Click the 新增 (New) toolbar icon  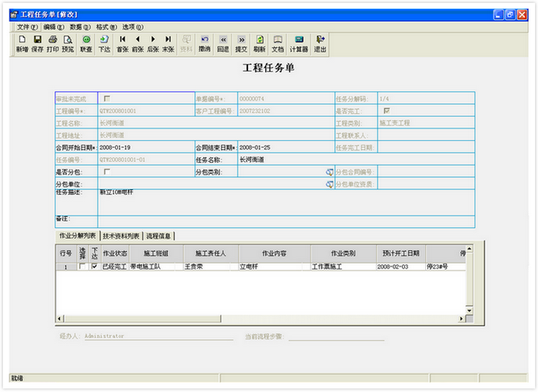22,44
